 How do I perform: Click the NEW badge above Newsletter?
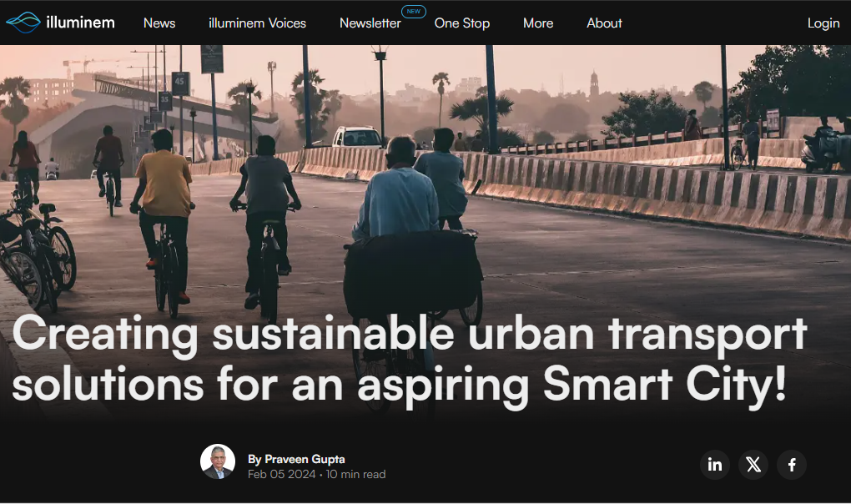point(413,11)
